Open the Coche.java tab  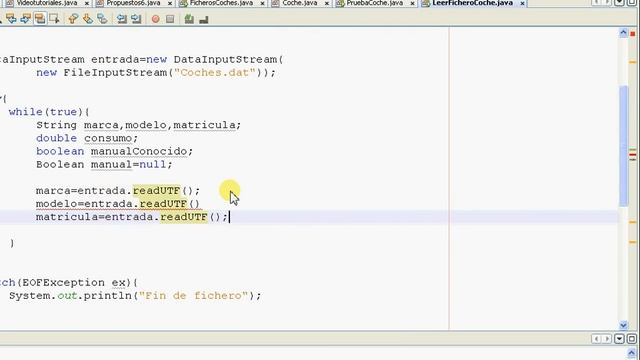[300, 3]
